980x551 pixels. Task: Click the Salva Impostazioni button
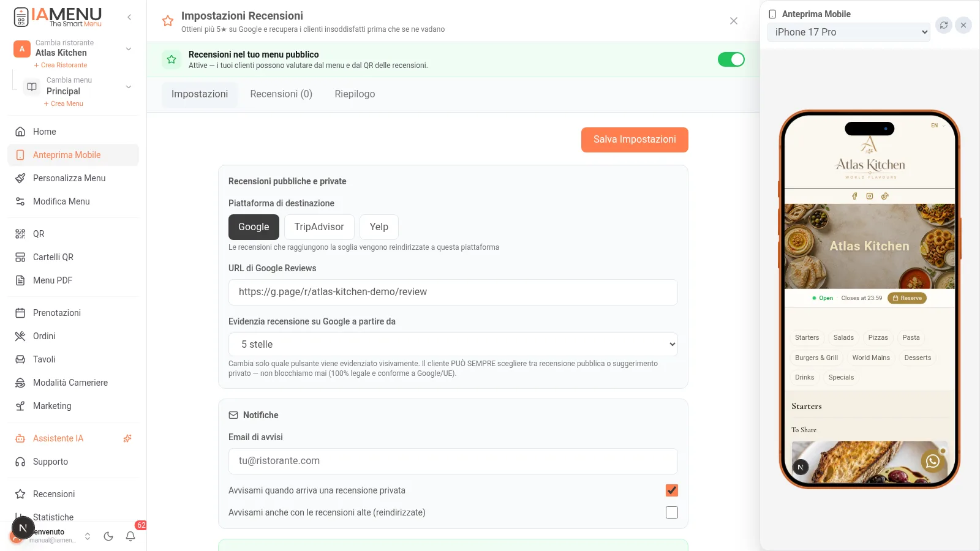tap(635, 140)
